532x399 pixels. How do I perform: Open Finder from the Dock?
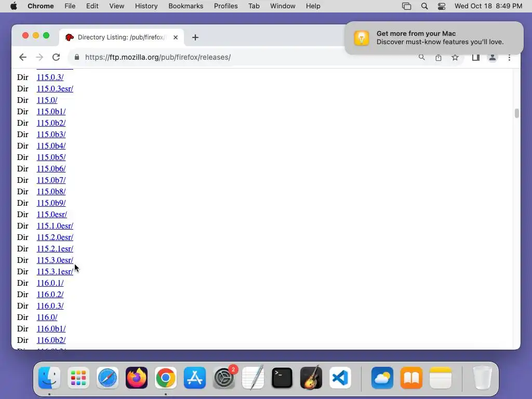[49, 378]
